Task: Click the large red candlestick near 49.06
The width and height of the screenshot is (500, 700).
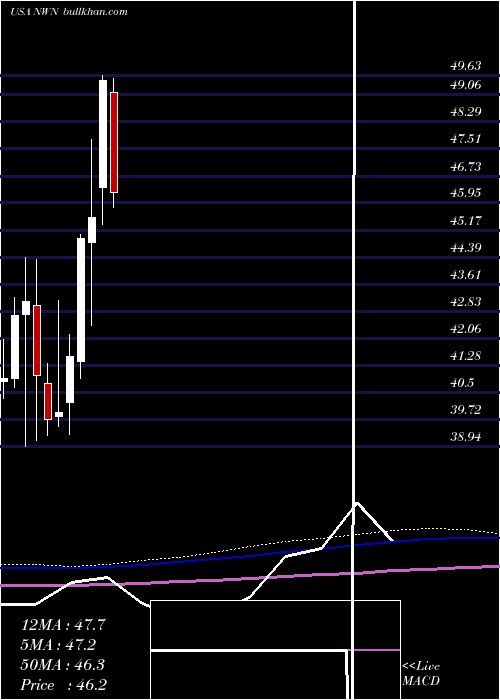Action: (114, 142)
